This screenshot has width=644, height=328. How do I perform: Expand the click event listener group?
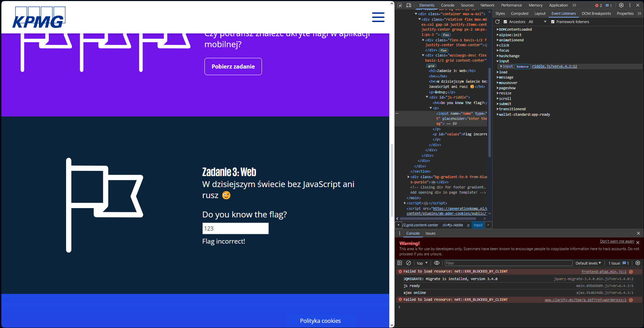point(498,45)
